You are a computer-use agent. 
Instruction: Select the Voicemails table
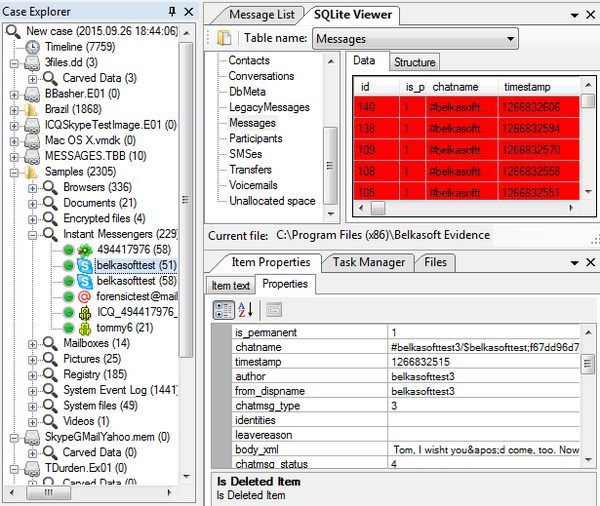[253, 185]
